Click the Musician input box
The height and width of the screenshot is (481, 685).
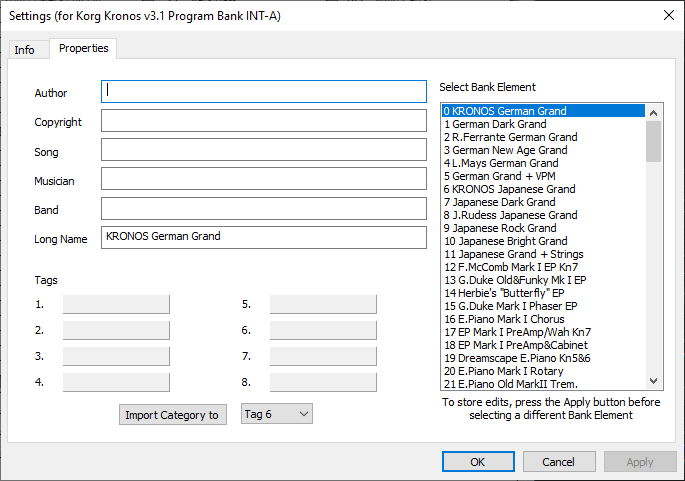pos(264,179)
